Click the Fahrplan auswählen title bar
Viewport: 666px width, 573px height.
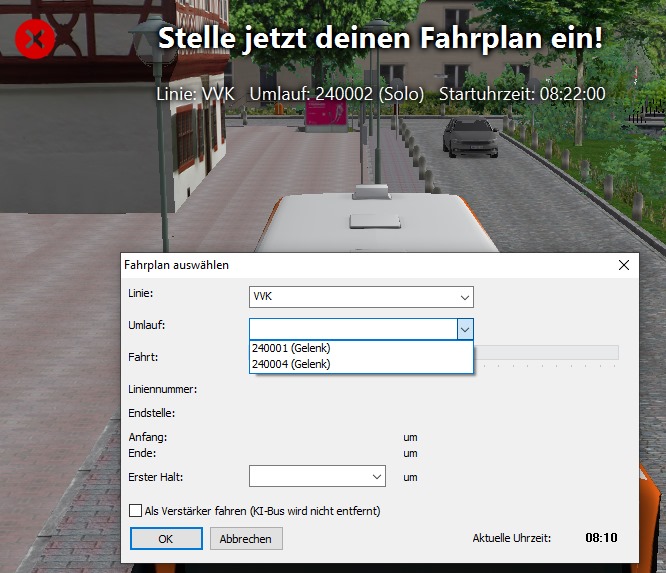365,265
